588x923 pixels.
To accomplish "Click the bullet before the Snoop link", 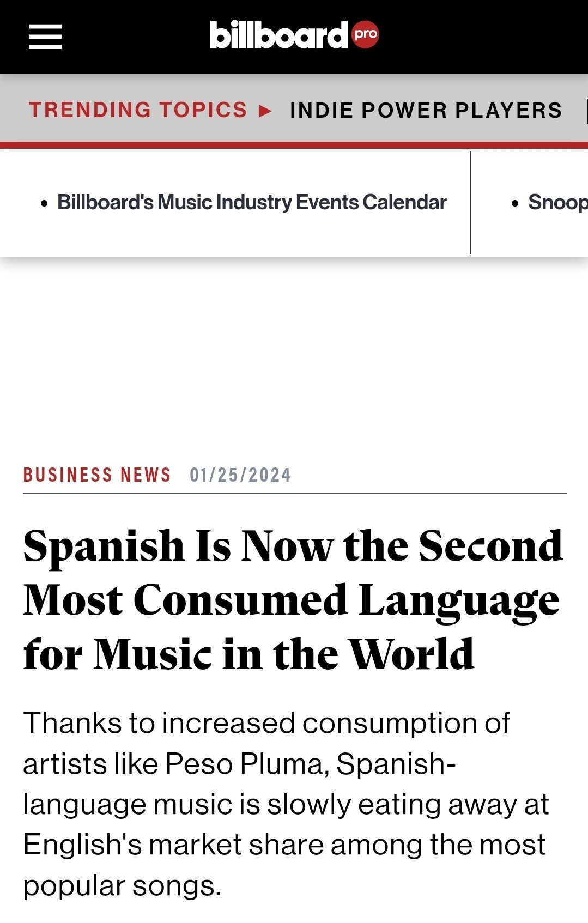I will pos(515,204).
